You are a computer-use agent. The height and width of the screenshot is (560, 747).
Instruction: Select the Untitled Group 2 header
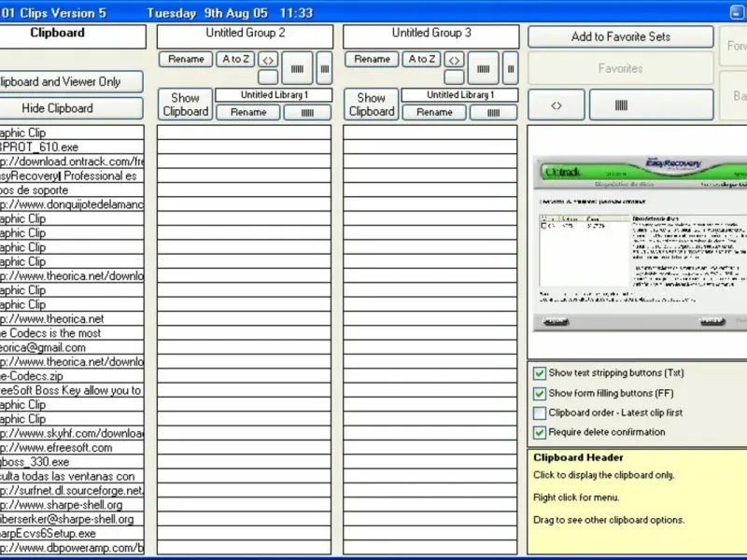point(245,36)
